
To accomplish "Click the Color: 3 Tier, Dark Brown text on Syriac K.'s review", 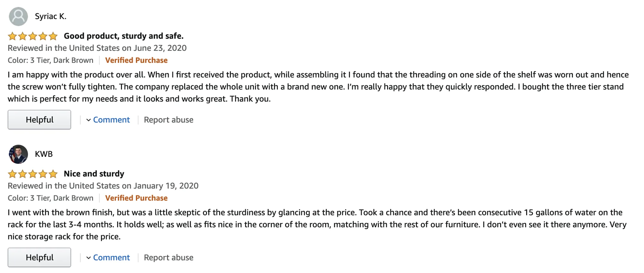I will pyautogui.click(x=51, y=60).
